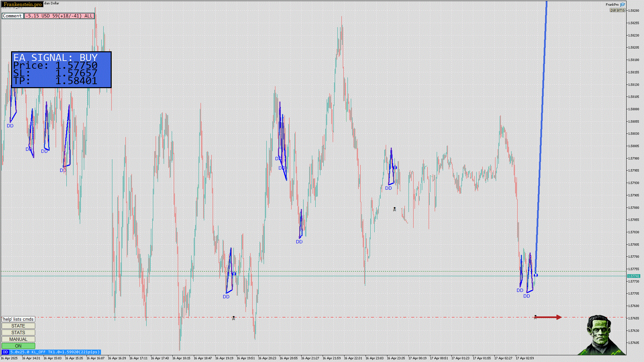Screen dimensions: 644x362
Task: Open the Frankenstein.pro title label
Action: point(22,4)
